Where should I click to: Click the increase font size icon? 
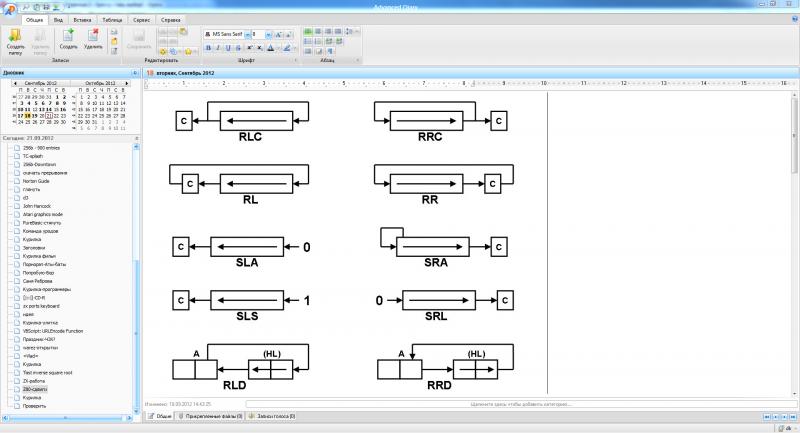(279, 34)
